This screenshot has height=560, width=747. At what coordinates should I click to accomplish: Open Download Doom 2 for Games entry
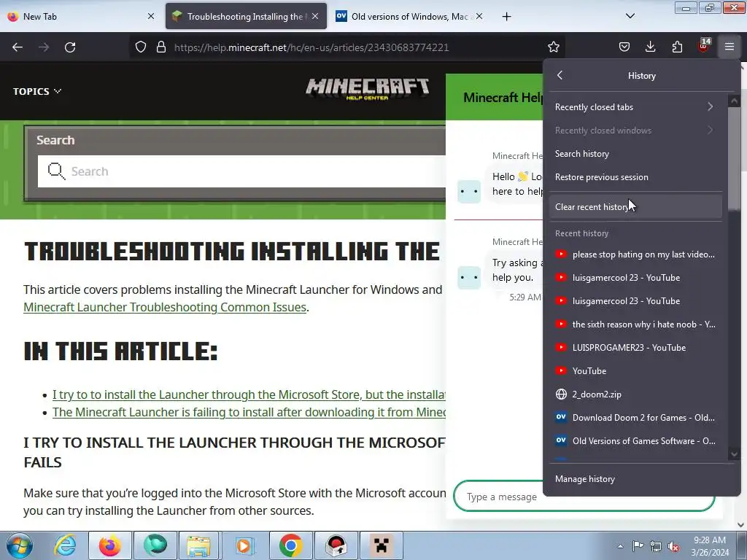[635, 418]
